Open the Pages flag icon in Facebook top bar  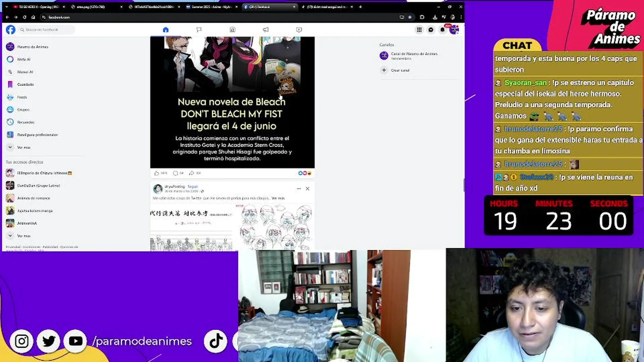click(x=199, y=30)
